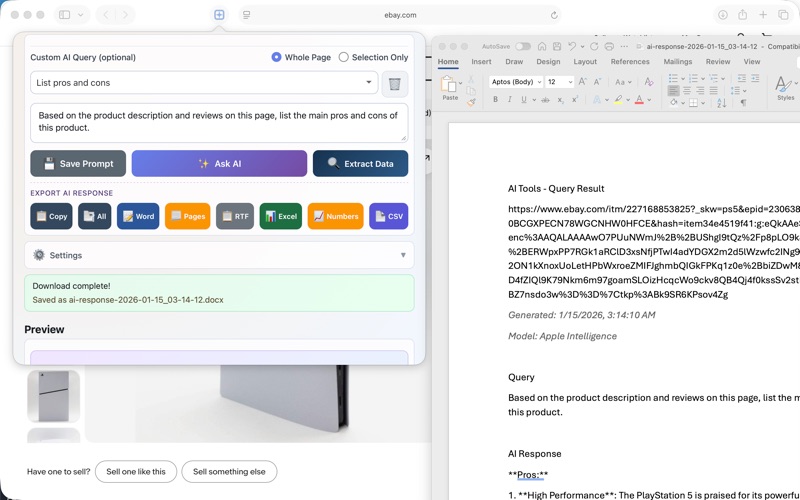This screenshot has width=800, height=500.
Task: Click Safari share icon
Action: click(743, 15)
